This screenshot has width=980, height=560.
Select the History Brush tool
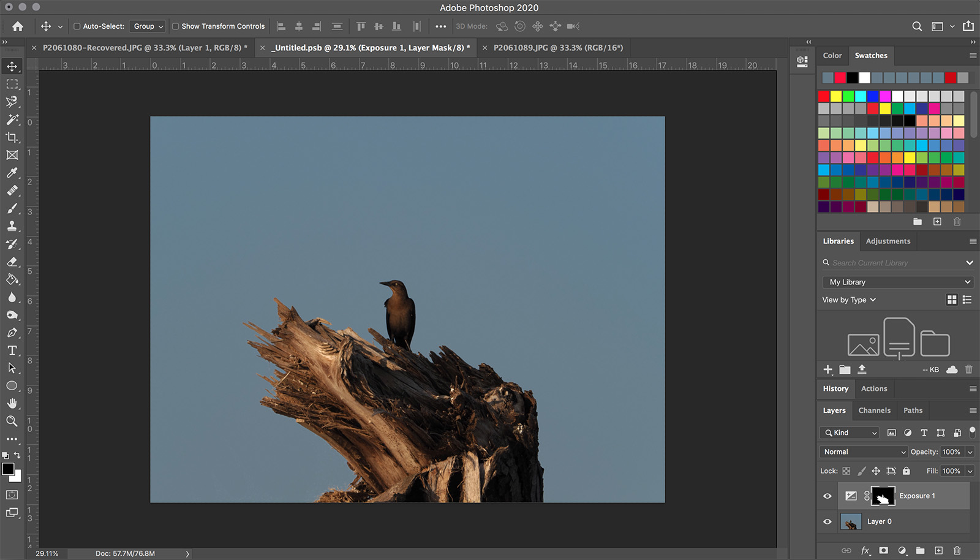tap(12, 244)
